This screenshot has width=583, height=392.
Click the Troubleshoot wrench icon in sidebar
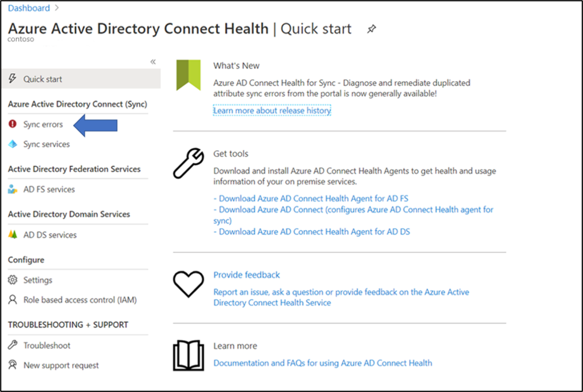13,345
